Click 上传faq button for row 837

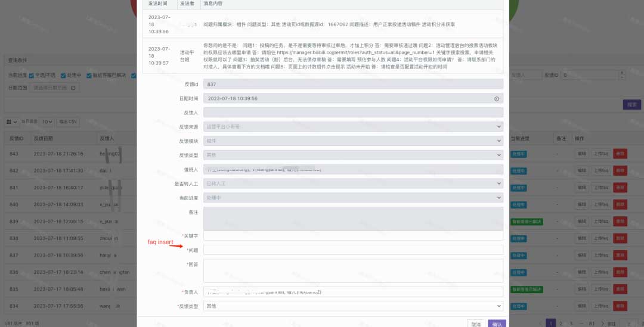pos(601,255)
